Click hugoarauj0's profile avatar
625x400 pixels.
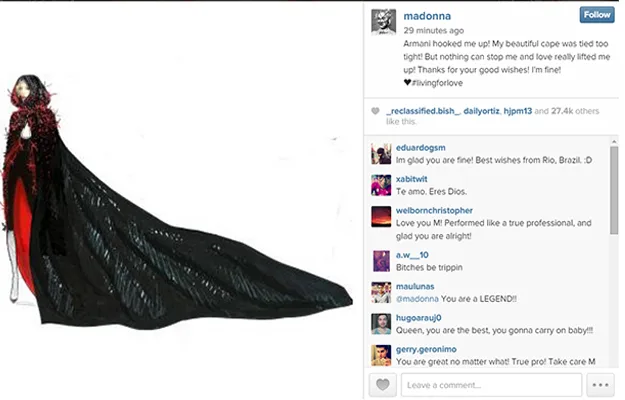pyautogui.click(x=381, y=324)
